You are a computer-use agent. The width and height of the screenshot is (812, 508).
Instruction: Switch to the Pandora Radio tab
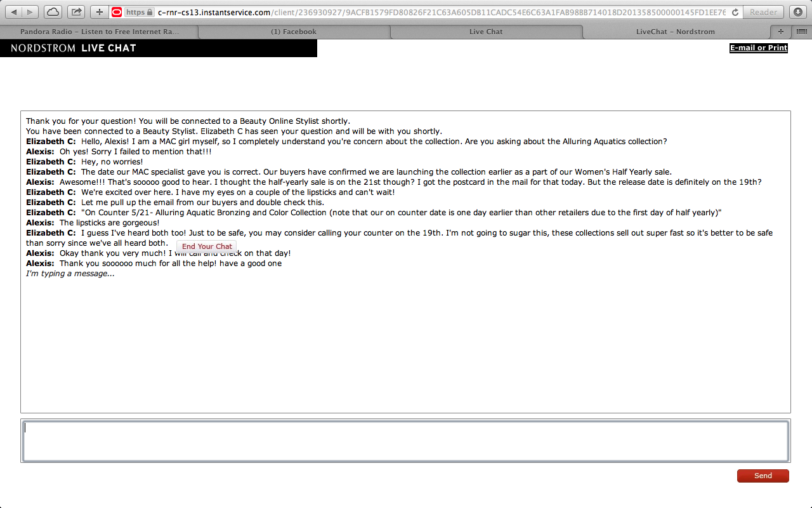[100, 32]
